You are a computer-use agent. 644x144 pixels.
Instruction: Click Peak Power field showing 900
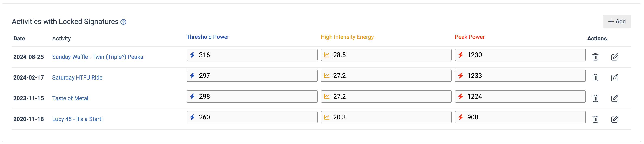[x=520, y=117]
